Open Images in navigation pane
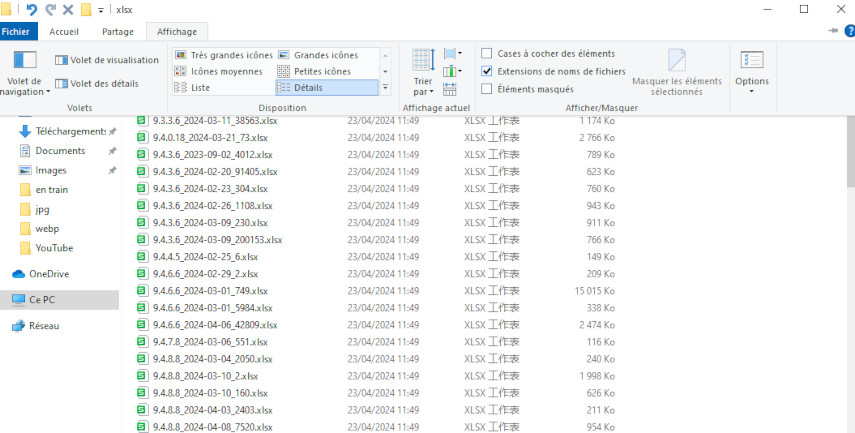The height and width of the screenshot is (433, 855). [x=51, y=171]
